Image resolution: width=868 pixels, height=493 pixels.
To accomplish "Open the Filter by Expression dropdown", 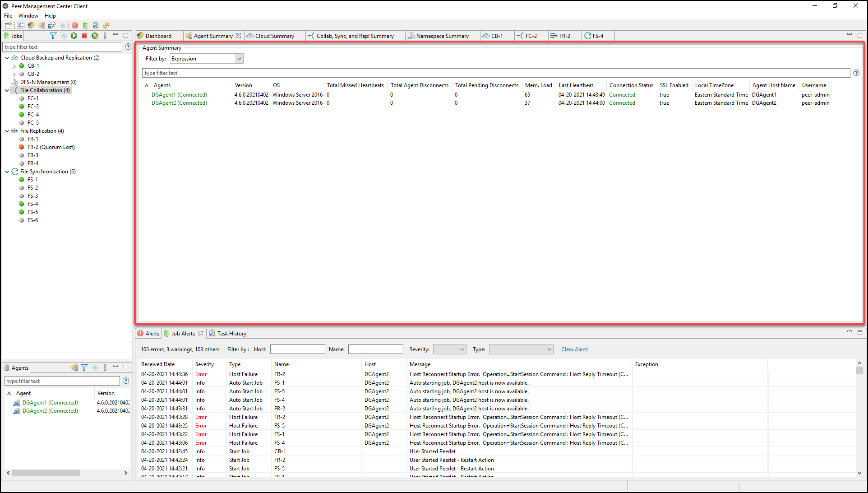I will click(x=207, y=59).
